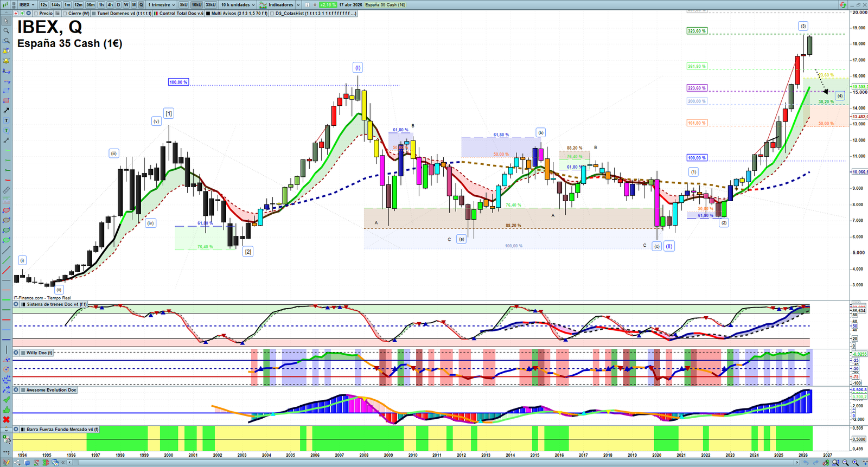Screen dimensions: 868x467
Task: Open the 10 k unidades dropdown
Action: (x=238, y=5)
